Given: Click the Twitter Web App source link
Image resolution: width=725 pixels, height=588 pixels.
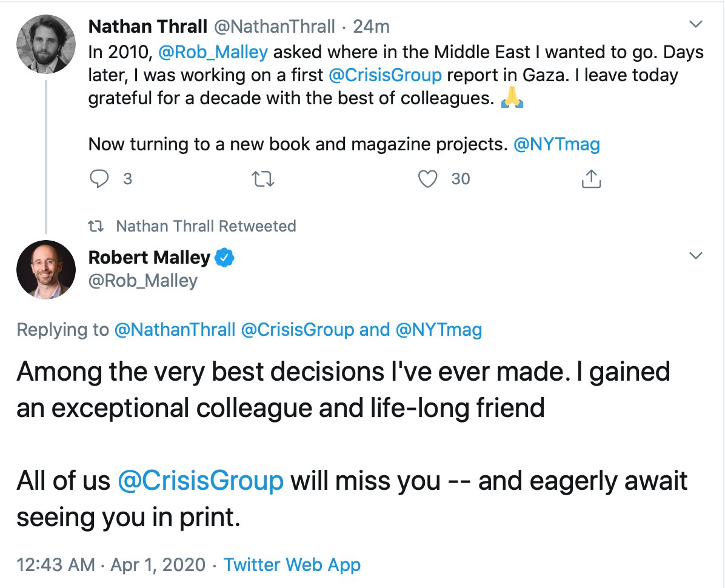Looking at the screenshot, I should click(x=292, y=565).
